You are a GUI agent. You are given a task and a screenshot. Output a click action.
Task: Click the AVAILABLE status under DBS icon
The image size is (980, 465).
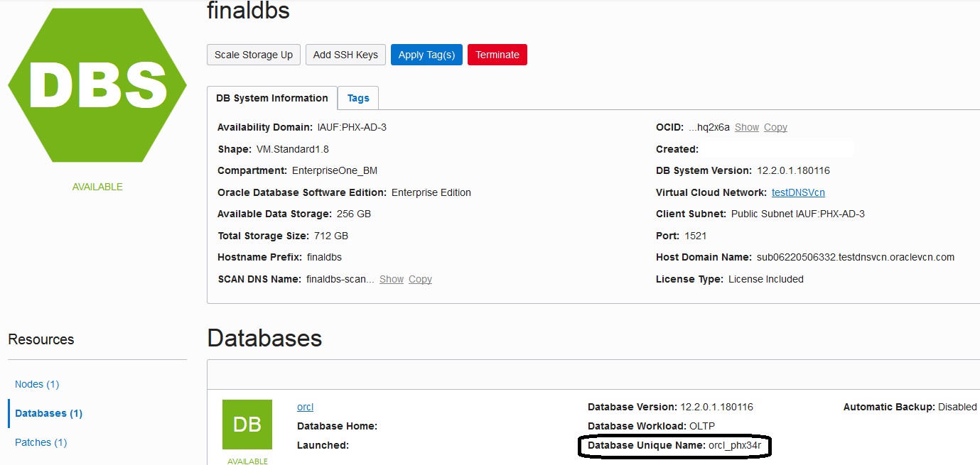click(97, 187)
